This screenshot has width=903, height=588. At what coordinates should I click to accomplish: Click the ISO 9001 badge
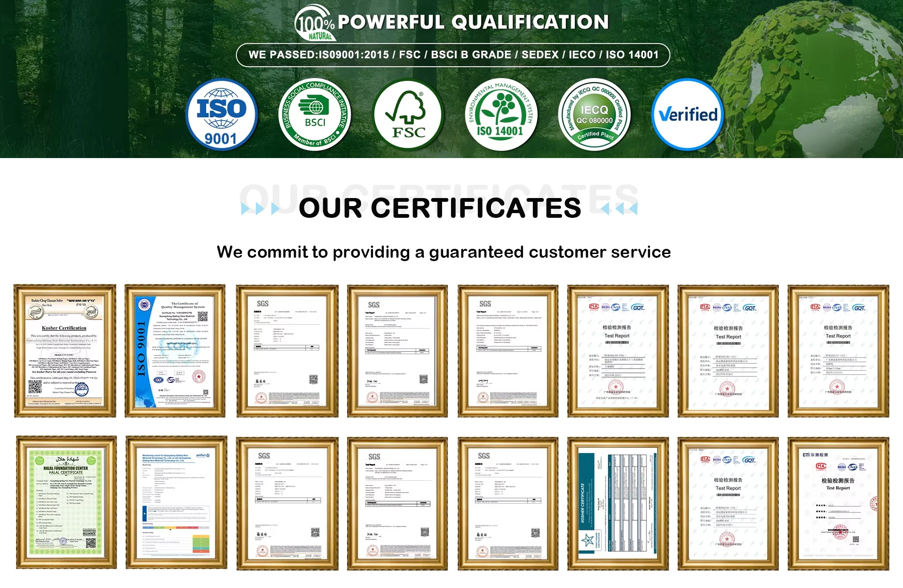click(x=221, y=115)
